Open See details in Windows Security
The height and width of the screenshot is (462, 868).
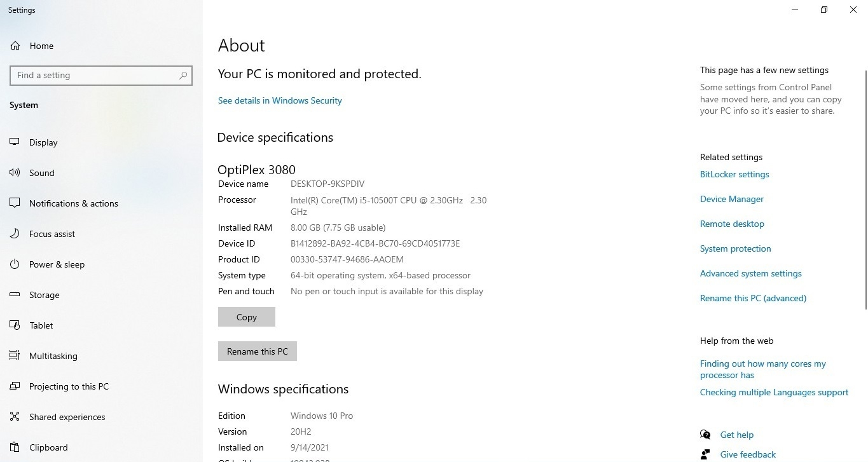coord(280,100)
